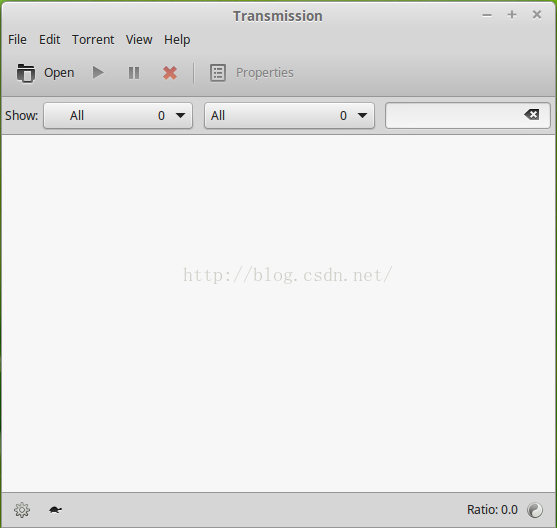Clear the search filter field with backspace icon
Image resolution: width=557 pixels, height=528 pixels.
tap(532, 115)
